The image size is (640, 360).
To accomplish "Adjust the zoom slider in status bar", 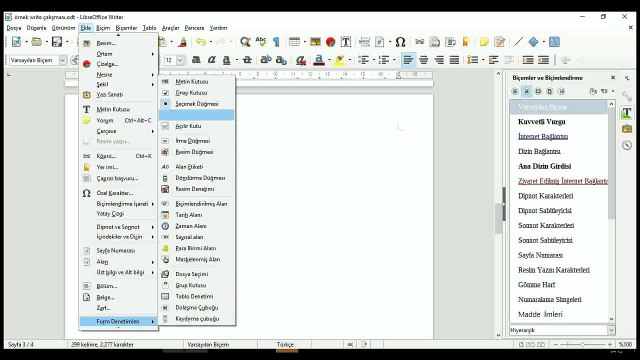I will click(x=582, y=344).
